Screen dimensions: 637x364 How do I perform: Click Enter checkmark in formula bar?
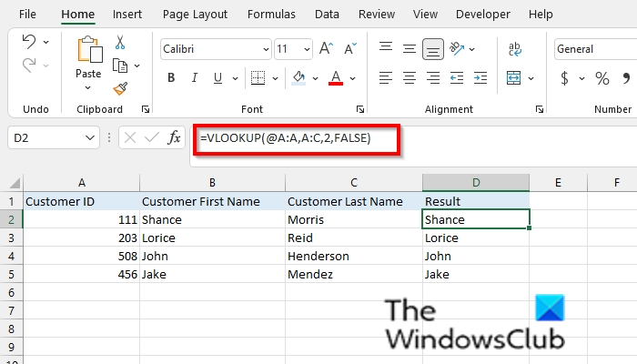pos(152,137)
